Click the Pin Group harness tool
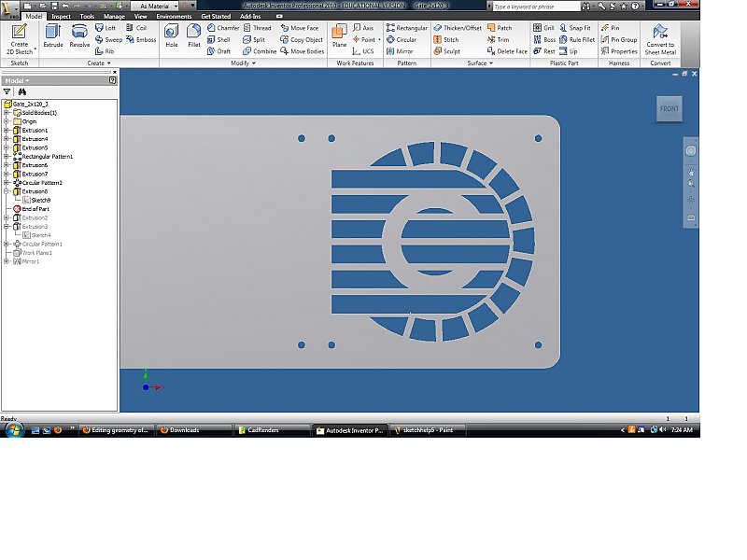Screen dimensions: 747x560 click(x=619, y=39)
